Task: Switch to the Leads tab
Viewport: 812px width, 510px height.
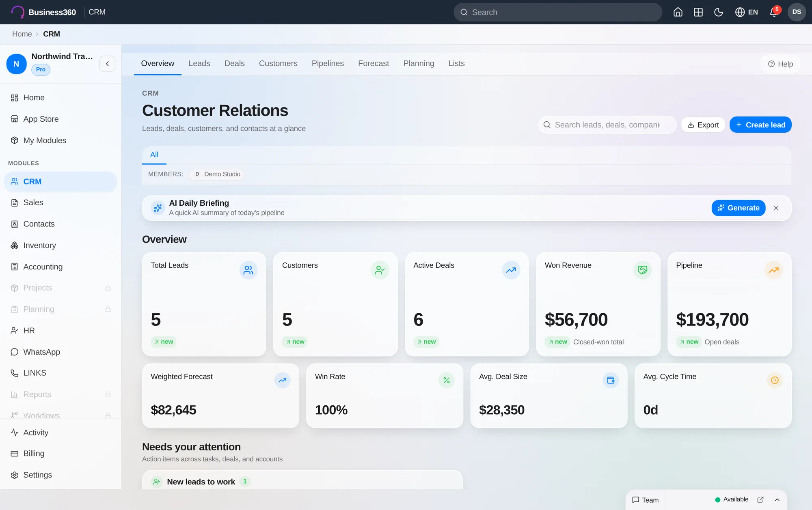Action: (199, 63)
